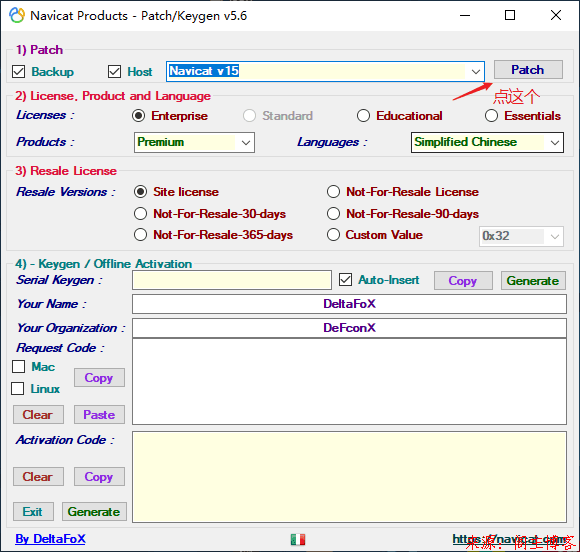Screen dimensions: 580x552
Task: Enable the Mac checkbox
Action: pos(18,367)
